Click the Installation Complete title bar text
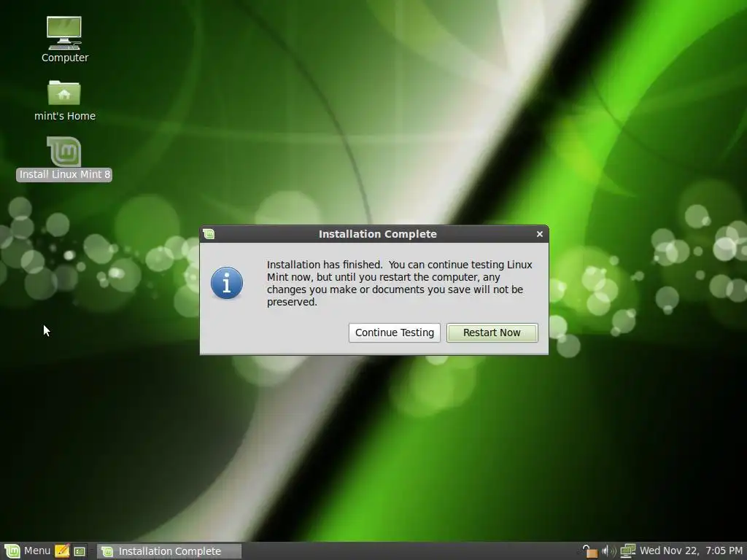This screenshot has width=747, height=560. tap(377, 234)
